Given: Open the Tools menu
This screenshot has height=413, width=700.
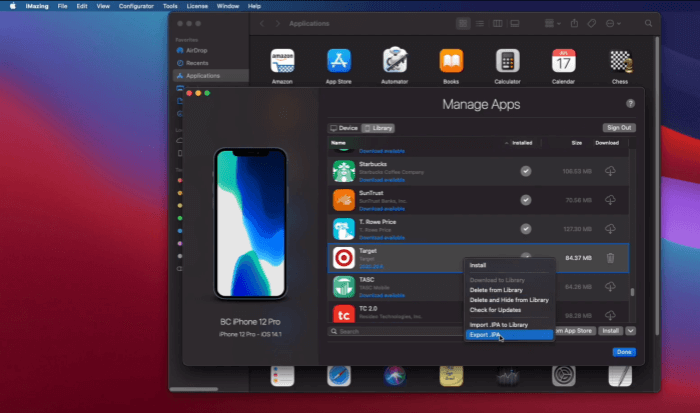Looking at the screenshot, I should [x=170, y=6].
